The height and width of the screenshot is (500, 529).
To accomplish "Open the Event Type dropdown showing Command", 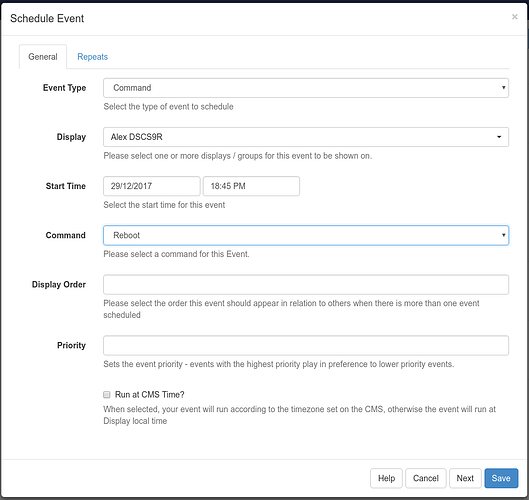I will click(x=306, y=88).
